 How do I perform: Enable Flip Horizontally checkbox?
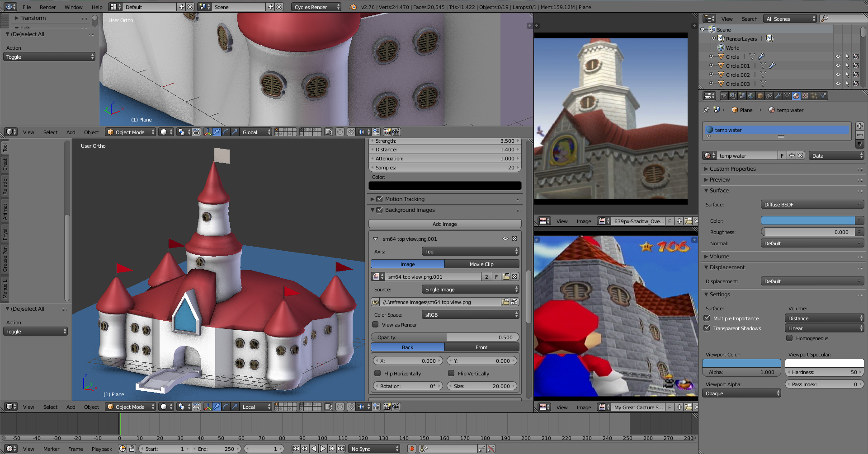(x=377, y=373)
